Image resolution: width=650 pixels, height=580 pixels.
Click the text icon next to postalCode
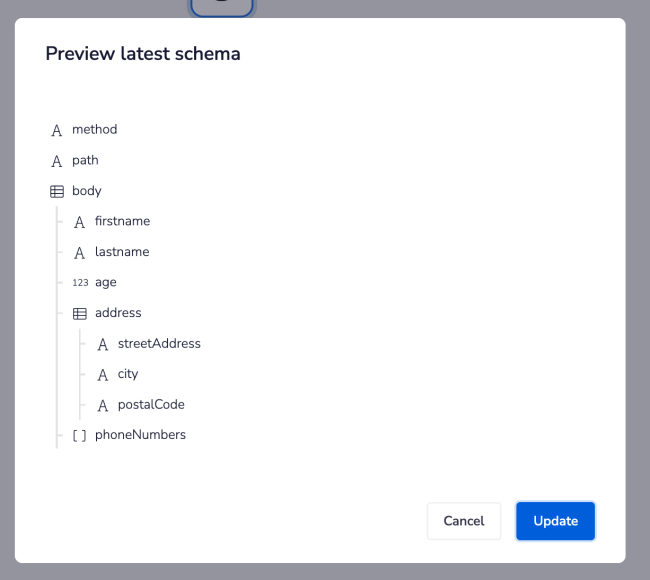tap(103, 405)
